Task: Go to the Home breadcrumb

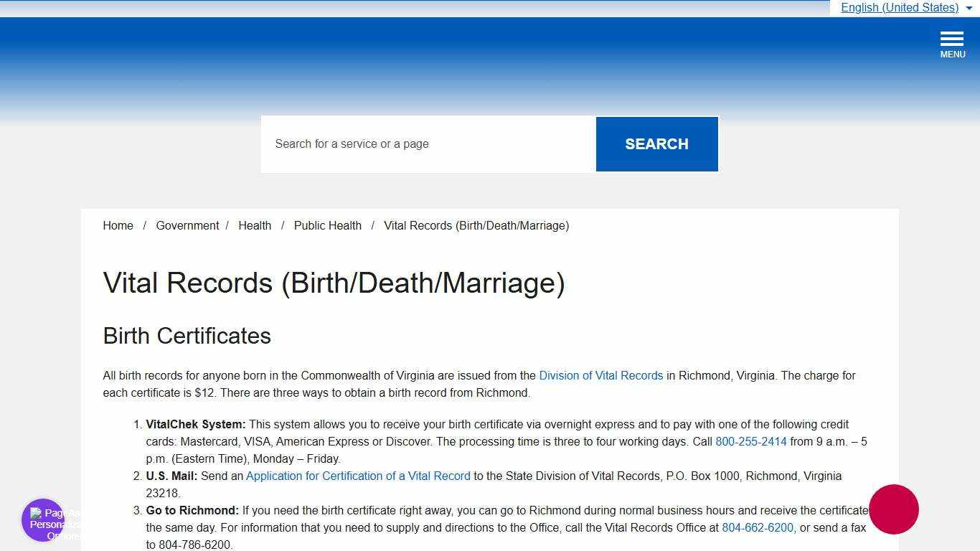Action: [x=118, y=225]
